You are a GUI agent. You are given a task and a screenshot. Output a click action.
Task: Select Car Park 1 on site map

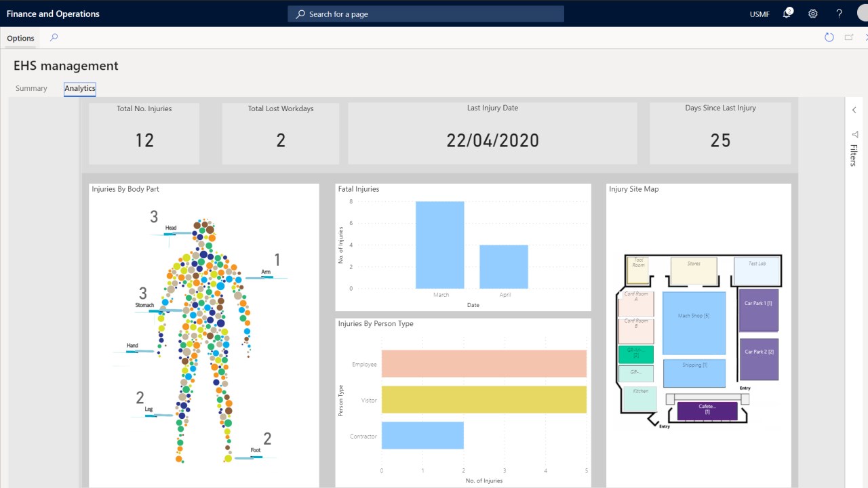coord(759,310)
